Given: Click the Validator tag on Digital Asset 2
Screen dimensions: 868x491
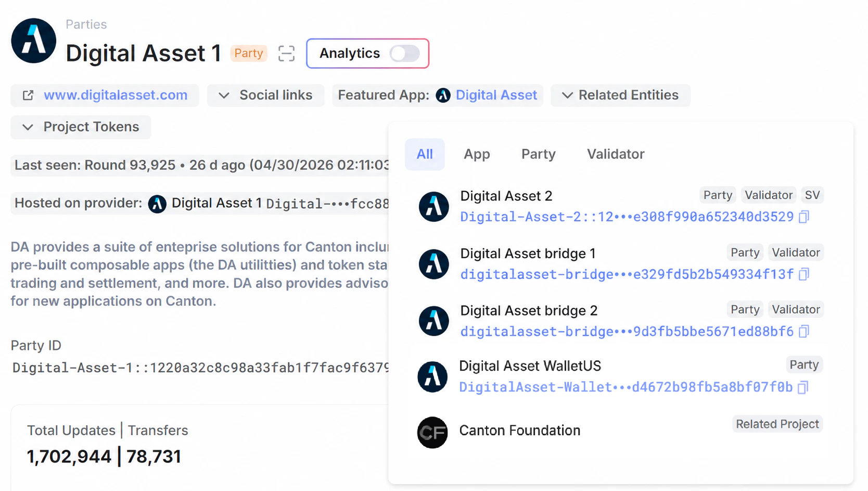Looking at the screenshot, I should click(x=769, y=195).
